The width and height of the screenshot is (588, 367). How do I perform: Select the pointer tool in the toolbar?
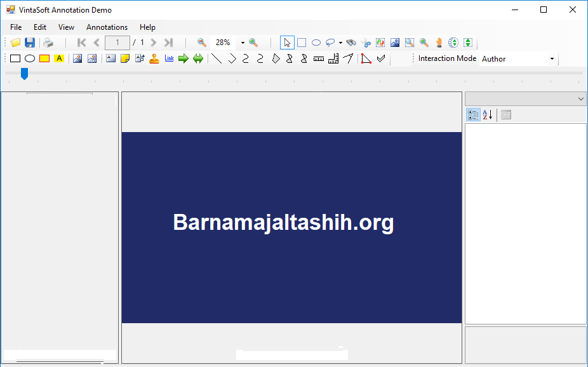[287, 43]
